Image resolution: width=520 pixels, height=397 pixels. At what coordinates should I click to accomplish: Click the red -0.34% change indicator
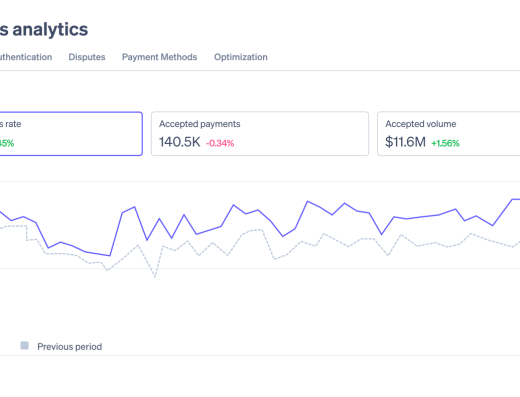point(220,143)
